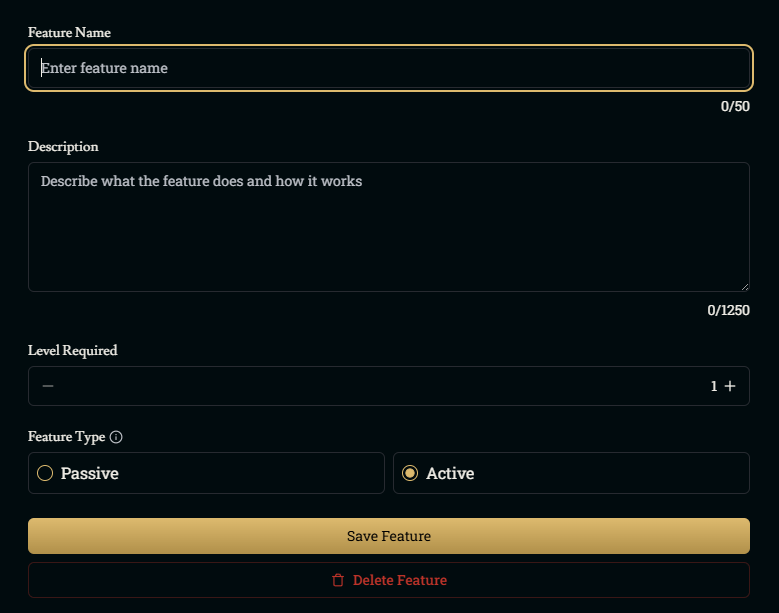This screenshot has width=779, height=613.
Task: Increase level with the plus icon
Action: (730, 386)
